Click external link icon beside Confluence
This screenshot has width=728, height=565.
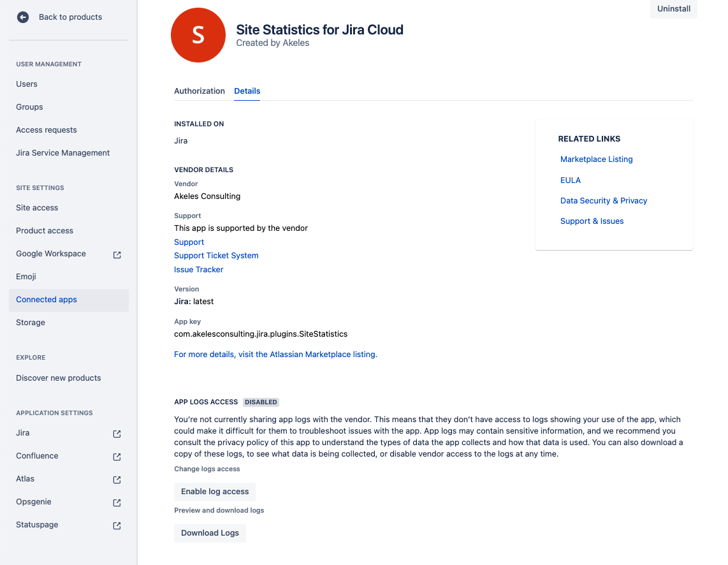[x=117, y=457]
